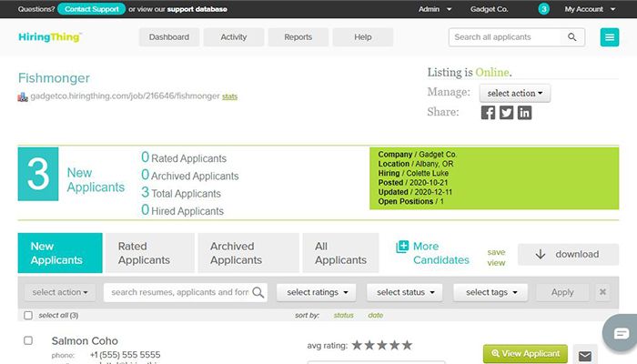
Task: Switch to All Applicants tab
Action: pyautogui.click(x=340, y=253)
